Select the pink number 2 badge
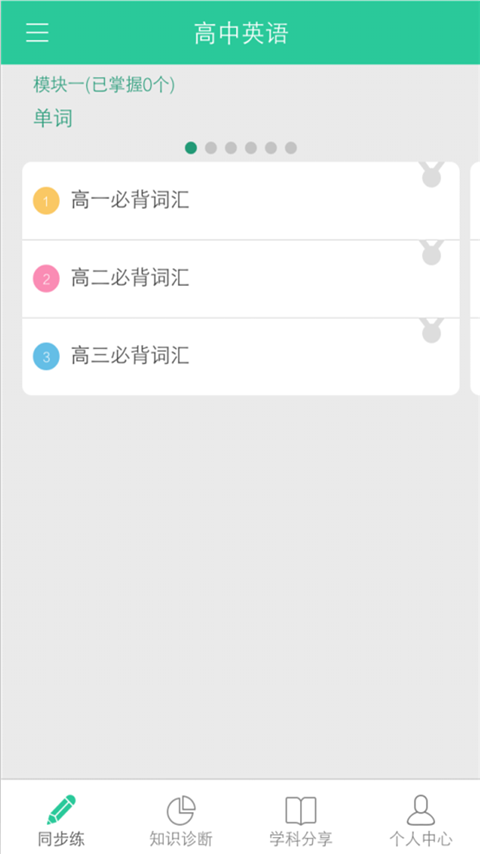480x854 pixels. pos(46,279)
